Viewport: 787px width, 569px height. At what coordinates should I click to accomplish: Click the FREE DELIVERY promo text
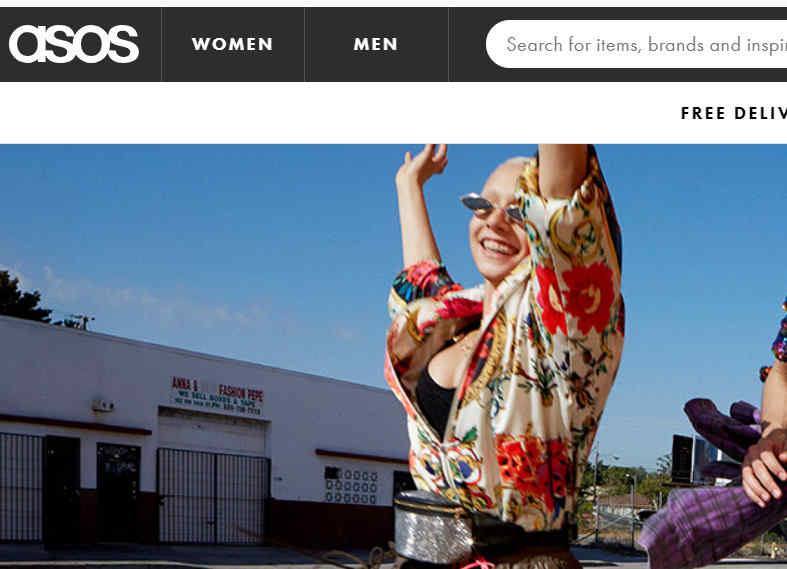(733, 113)
